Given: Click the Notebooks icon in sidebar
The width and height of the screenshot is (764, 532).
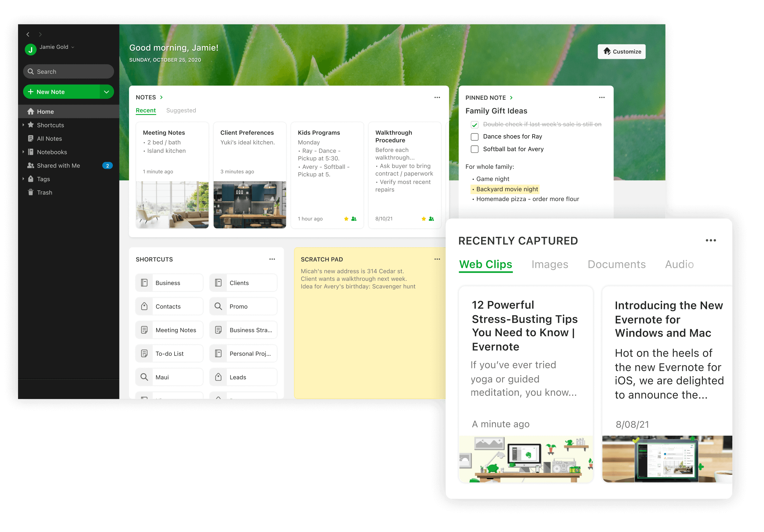Looking at the screenshot, I should (x=31, y=152).
